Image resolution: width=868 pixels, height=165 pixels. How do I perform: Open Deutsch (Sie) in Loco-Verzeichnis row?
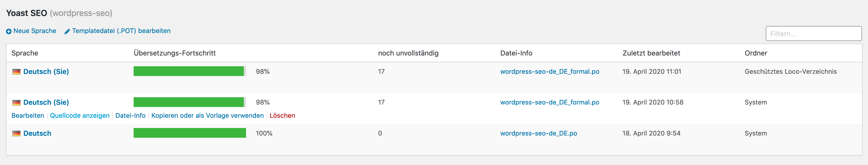(46, 72)
